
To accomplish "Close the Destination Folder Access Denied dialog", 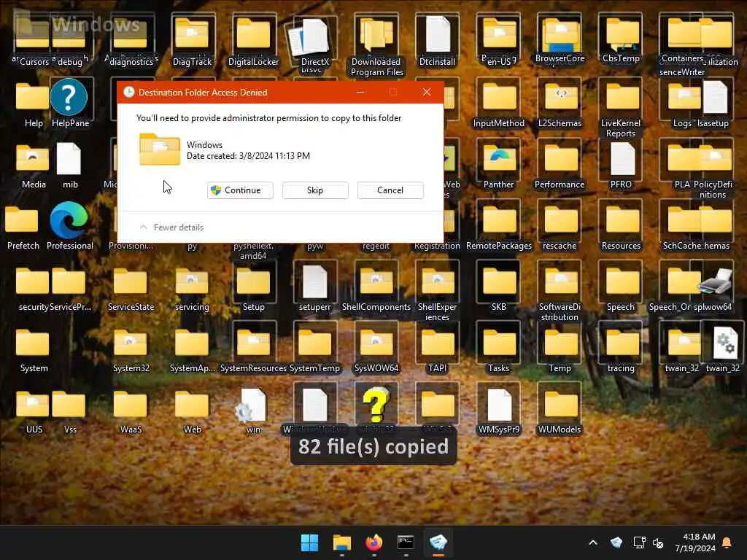I will tap(426, 92).
